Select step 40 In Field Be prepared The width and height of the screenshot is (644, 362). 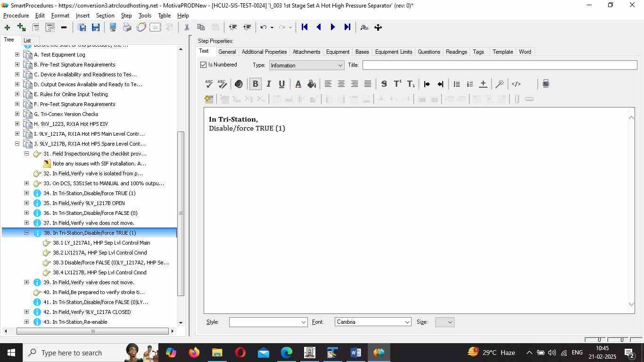click(x=94, y=292)
